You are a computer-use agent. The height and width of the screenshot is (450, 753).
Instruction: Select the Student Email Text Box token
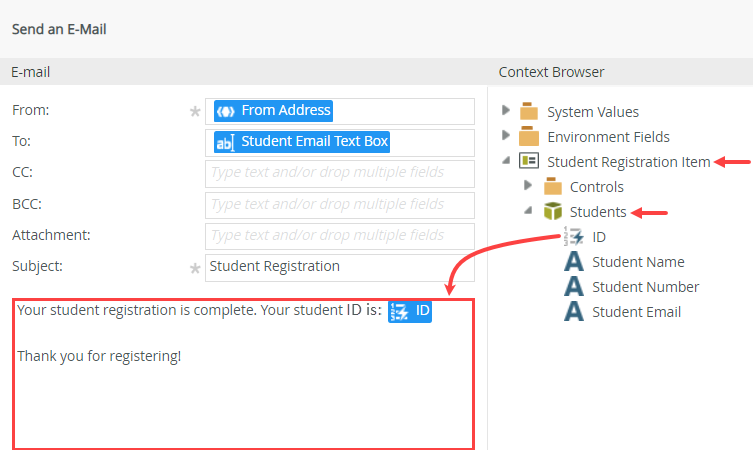click(302, 142)
